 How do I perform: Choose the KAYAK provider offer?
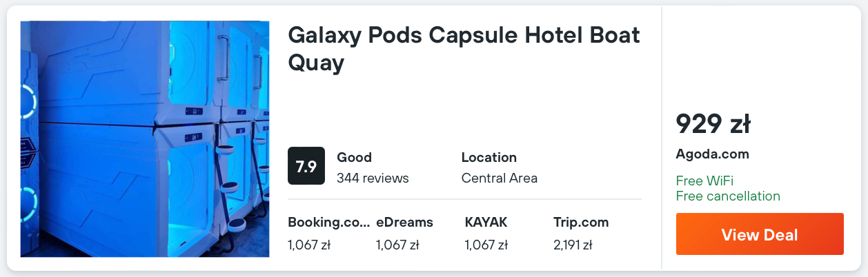(486, 223)
